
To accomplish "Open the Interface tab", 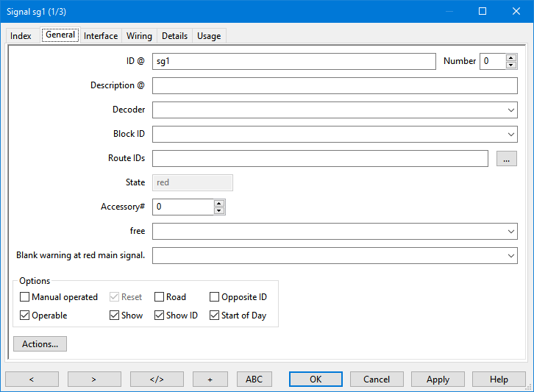I will pos(101,36).
